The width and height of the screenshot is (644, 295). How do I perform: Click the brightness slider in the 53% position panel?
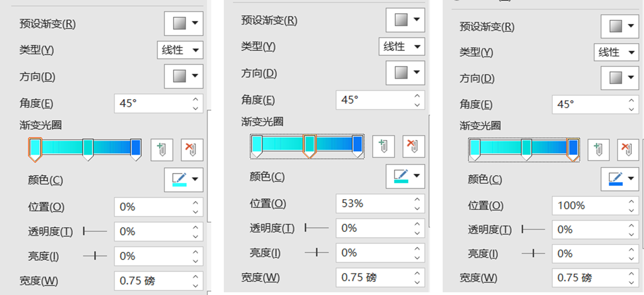[317, 253]
